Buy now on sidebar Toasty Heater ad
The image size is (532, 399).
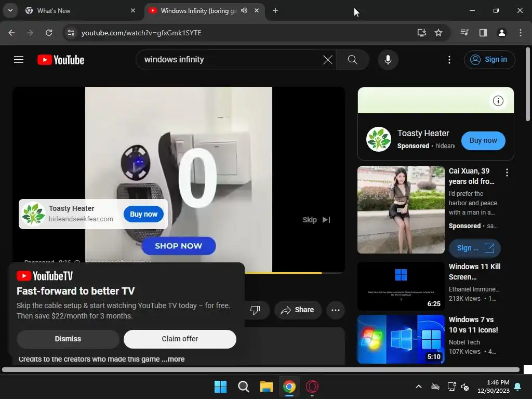483,140
